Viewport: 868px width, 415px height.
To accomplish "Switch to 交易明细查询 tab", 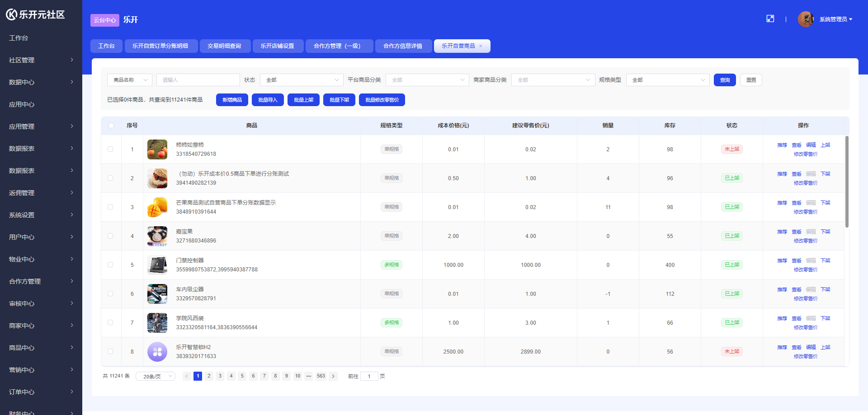I will (225, 46).
